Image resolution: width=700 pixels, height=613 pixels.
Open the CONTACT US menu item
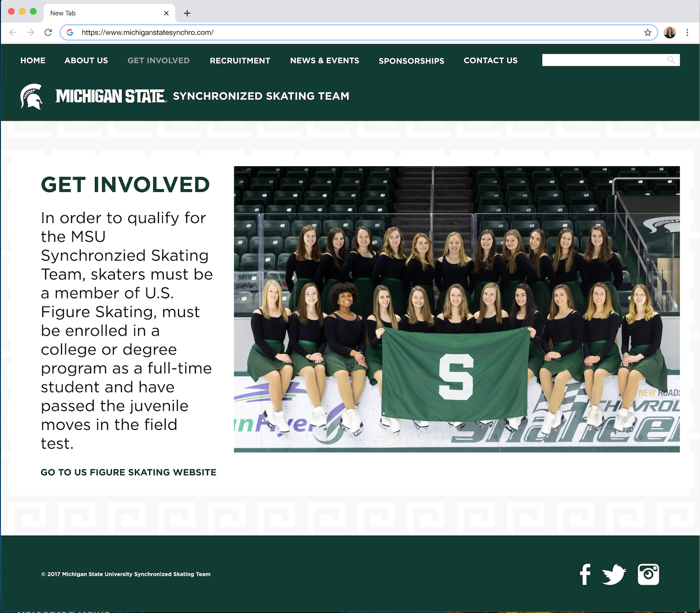coord(491,61)
